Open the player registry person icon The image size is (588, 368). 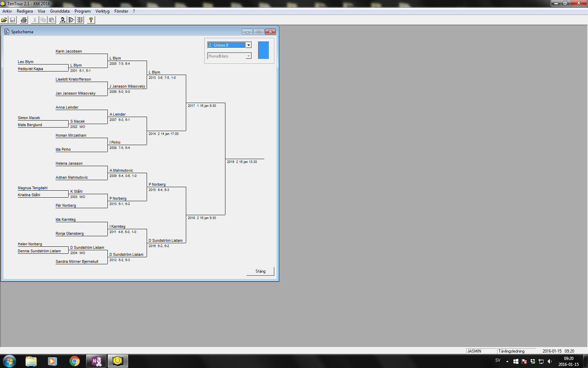63,20
